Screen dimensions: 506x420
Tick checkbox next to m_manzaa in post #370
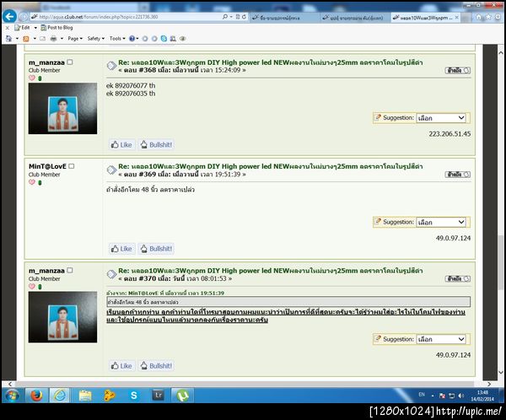pos(70,270)
